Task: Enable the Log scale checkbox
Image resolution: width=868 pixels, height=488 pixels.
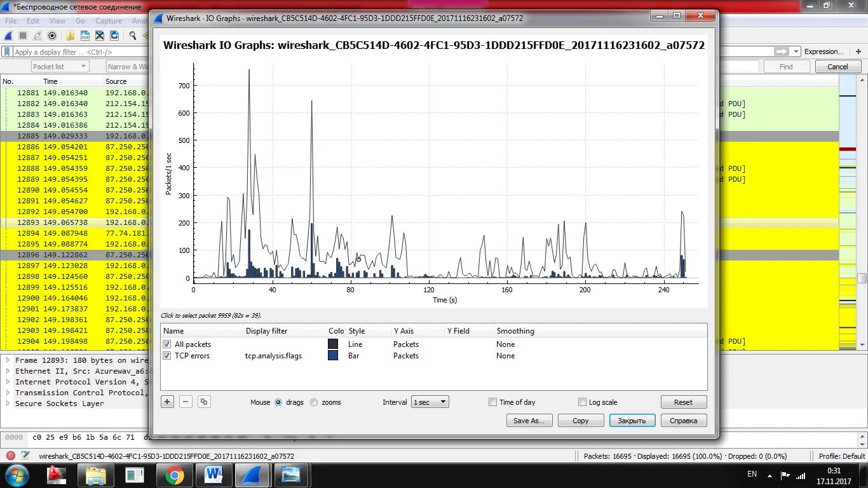Action: 582,402
